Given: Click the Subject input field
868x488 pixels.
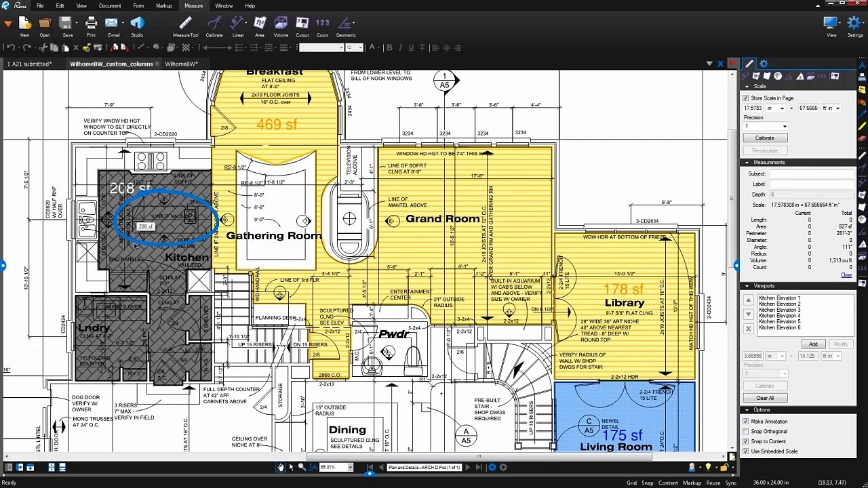Looking at the screenshot, I should pos(812,174).
